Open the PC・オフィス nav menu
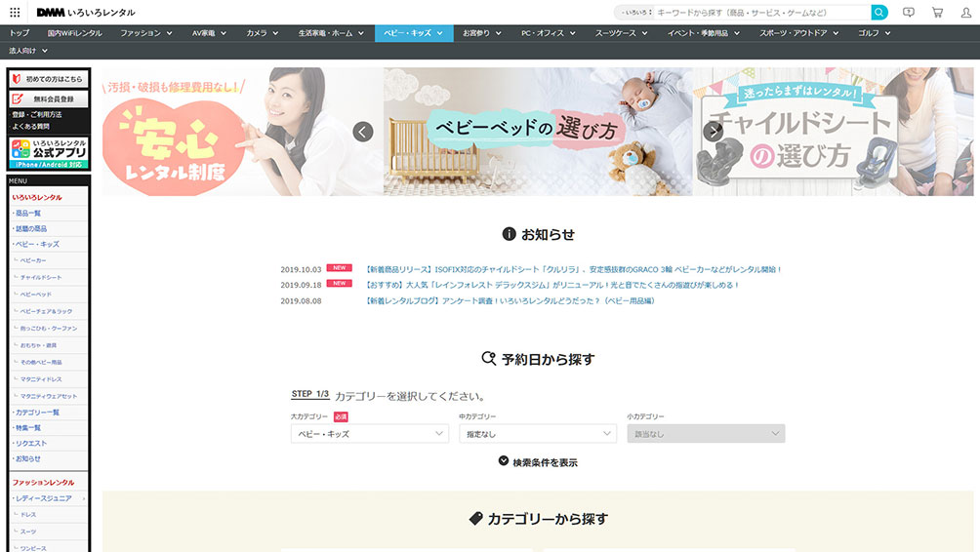Screen dimensions: 980x552 549,33
